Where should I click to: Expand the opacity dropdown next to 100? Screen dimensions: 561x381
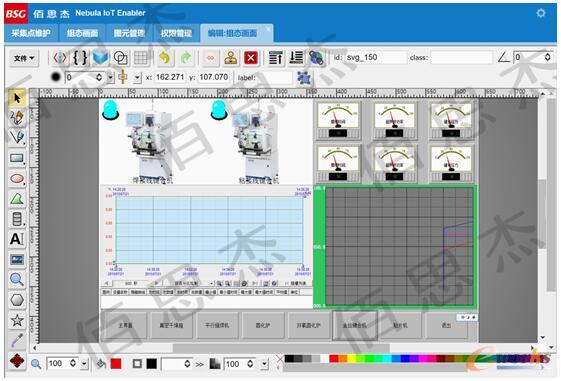[264, 364]
